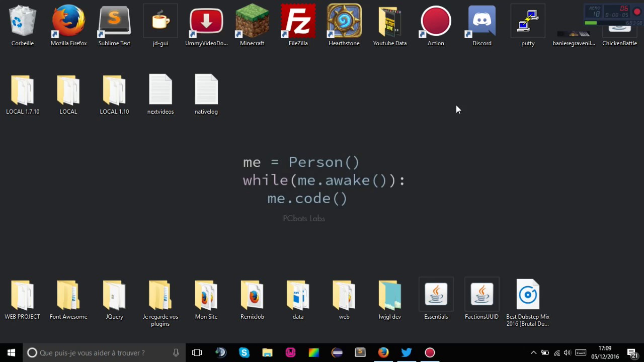The image size is (644, 362).
Task: Select the Sublime Text desktop shortcut
Action: pos(114,25)
